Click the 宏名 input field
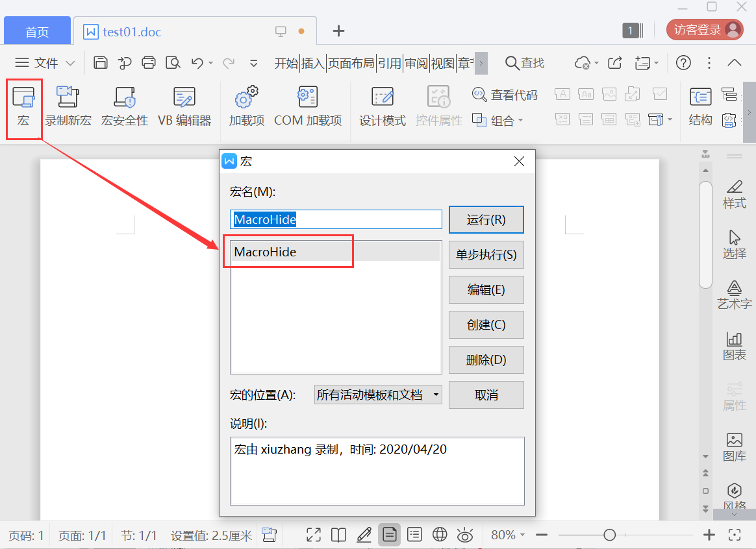Screen dimensions: 756x549 336,219
